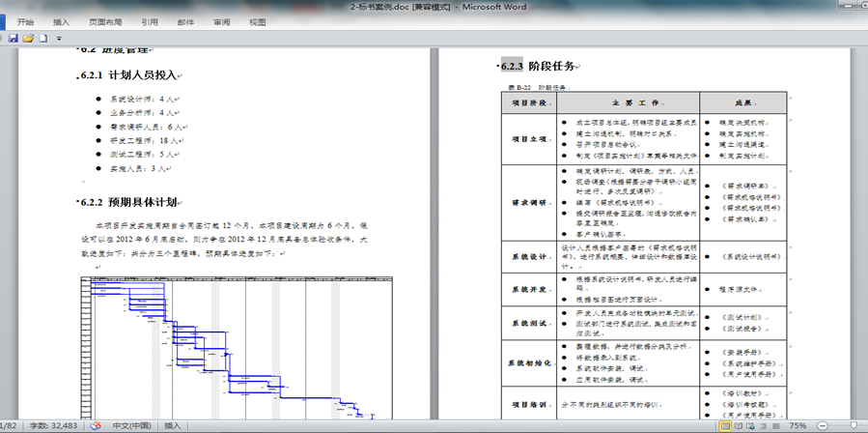Click the 系统设计 table cell
The height and width of the screenshot is (433, 868).
tap(529, 257)
